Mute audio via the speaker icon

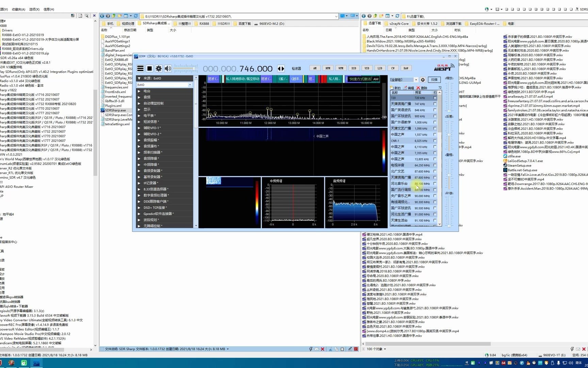tap(168, 68)
